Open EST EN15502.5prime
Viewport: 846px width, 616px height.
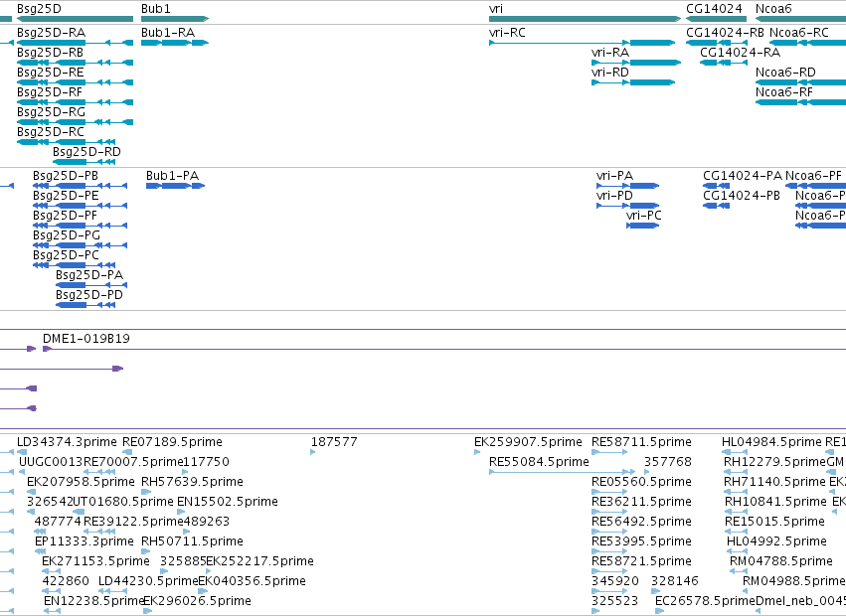[181, 512]
